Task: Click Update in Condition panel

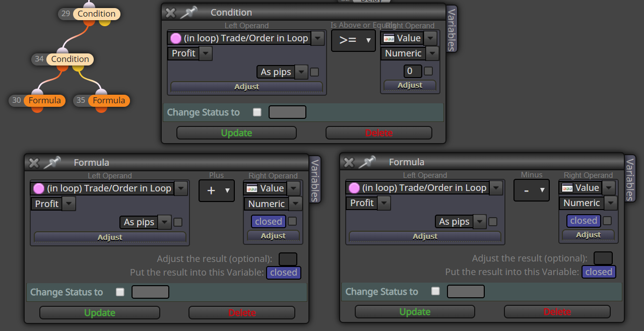Action: tap(236, 133)
